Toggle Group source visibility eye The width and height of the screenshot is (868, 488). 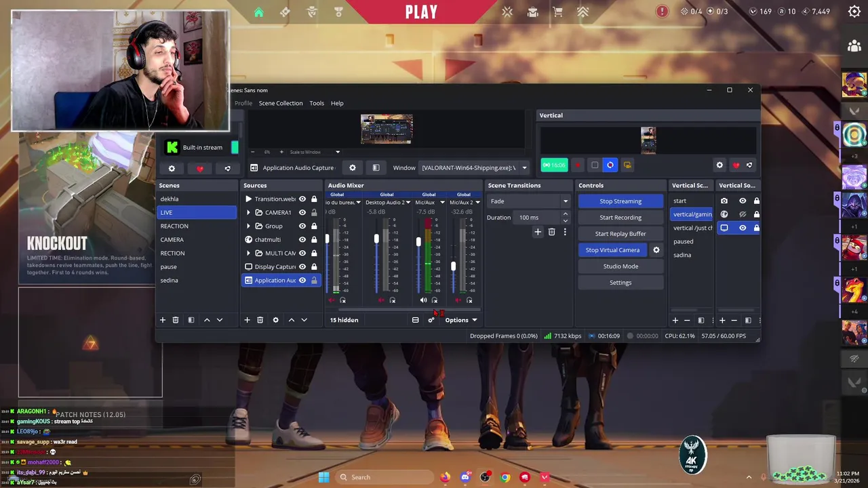(302, 226)
